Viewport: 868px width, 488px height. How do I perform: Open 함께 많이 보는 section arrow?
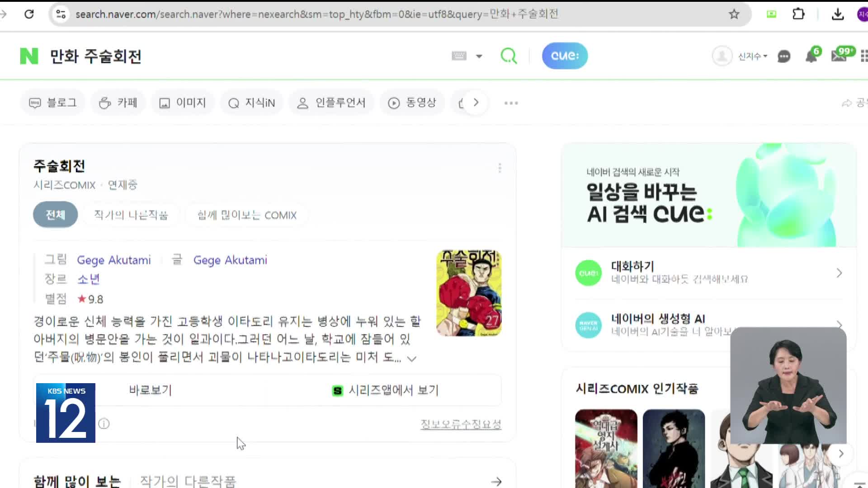[x=496, y=482]
